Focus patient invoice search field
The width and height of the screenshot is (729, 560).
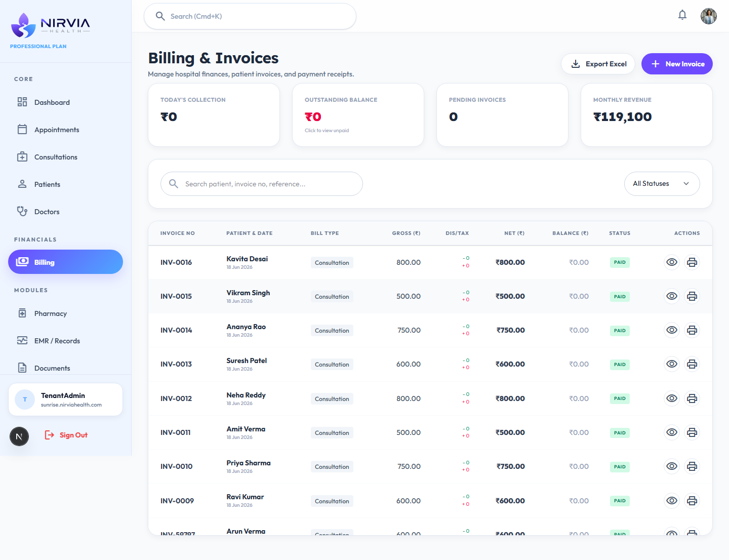[262, 184]
